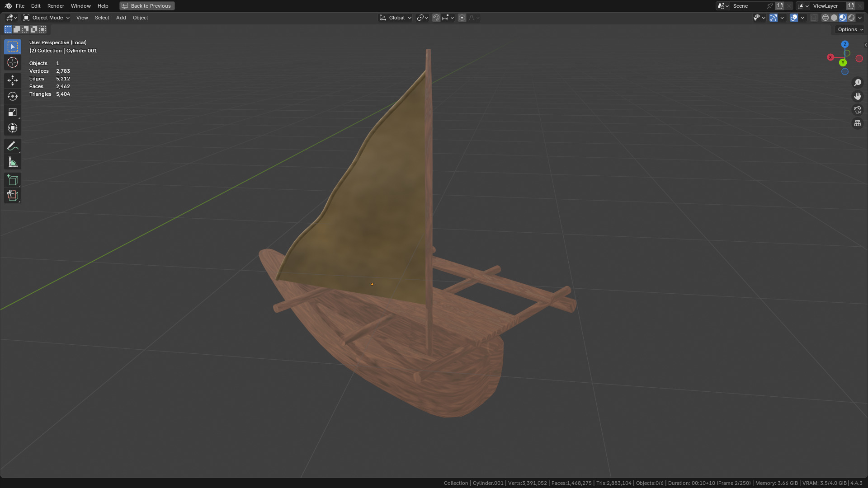The width and height of the screenshot is (868, 488).
Task: Open the Object Mode dropdown
Action: [47, 18]
